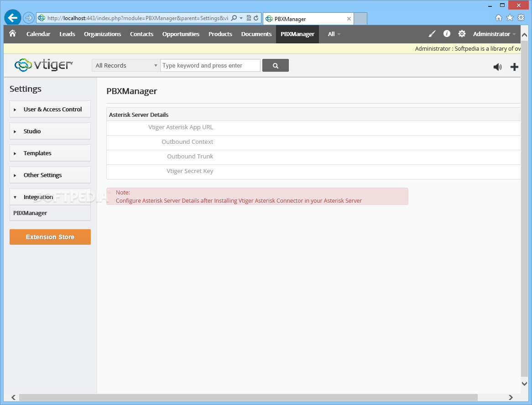Open the Contacts module
The width and height of the screenshot is (532, 405).
tap(141, 34)
